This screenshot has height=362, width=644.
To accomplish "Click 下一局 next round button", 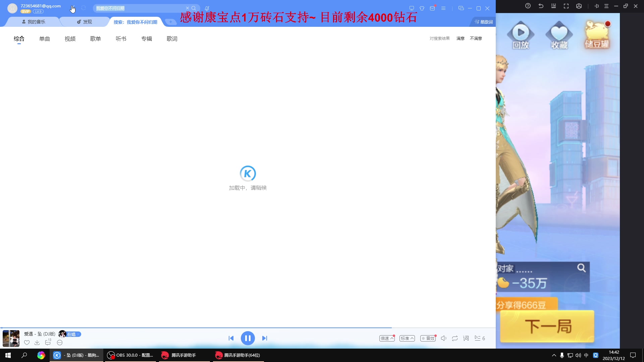I will (547, 326).
